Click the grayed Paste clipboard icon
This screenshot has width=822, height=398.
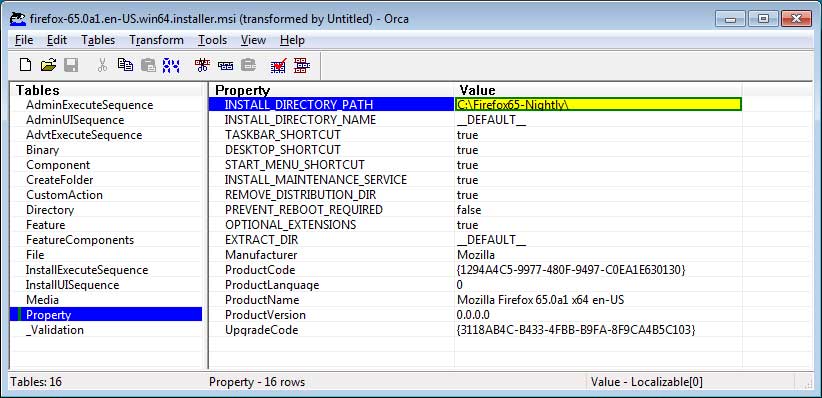(148, 65)
